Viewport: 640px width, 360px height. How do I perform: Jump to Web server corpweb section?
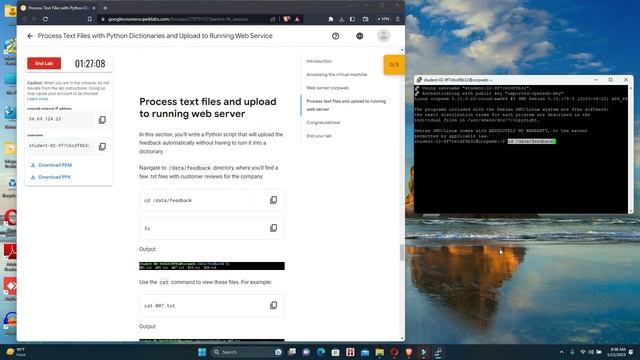coord(328,88)
